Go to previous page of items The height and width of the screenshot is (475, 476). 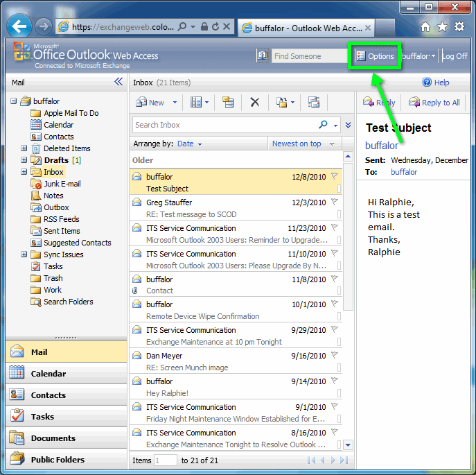pyautogui.click(x=322, y=460)
